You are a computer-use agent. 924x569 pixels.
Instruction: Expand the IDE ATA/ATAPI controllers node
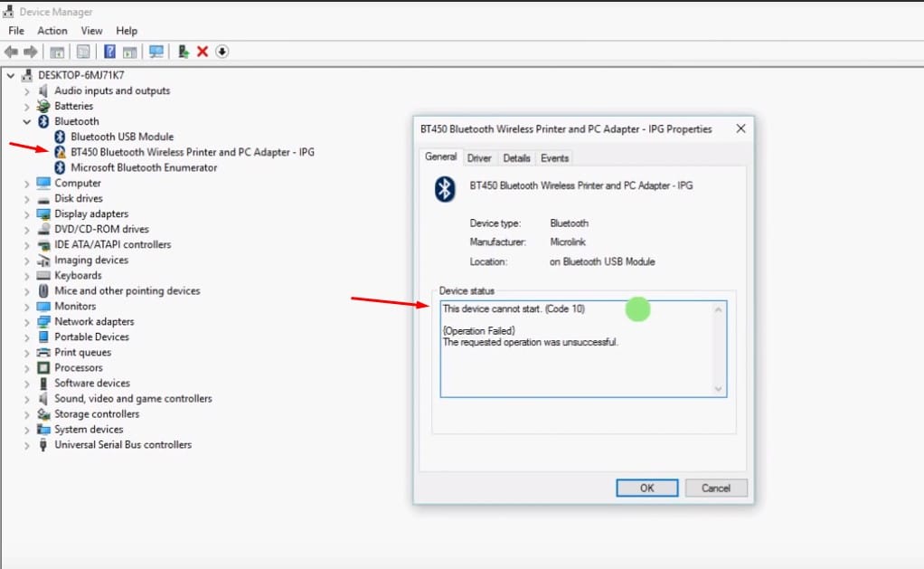click(x=26, y=245)
